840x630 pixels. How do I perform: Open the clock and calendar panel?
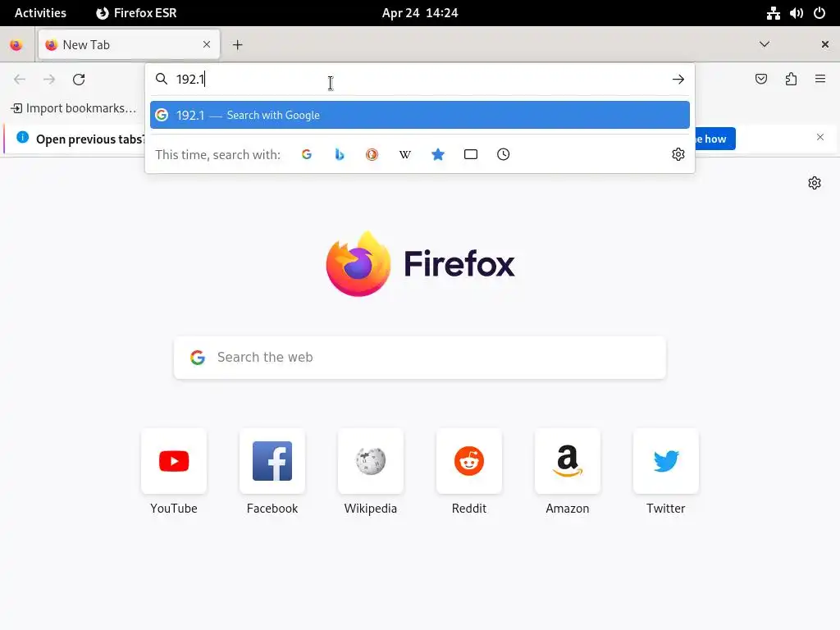coord(420,13)
